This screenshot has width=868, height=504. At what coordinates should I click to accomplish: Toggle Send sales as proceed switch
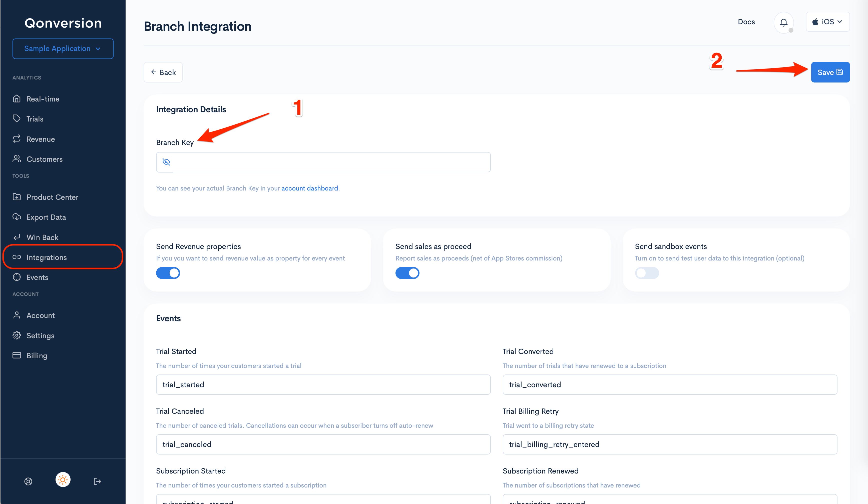click(407, 273)
